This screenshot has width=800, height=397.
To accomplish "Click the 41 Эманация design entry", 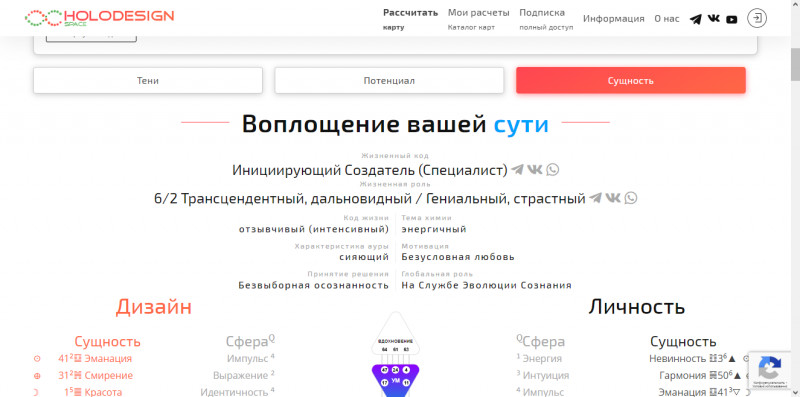I will (95, 359).
